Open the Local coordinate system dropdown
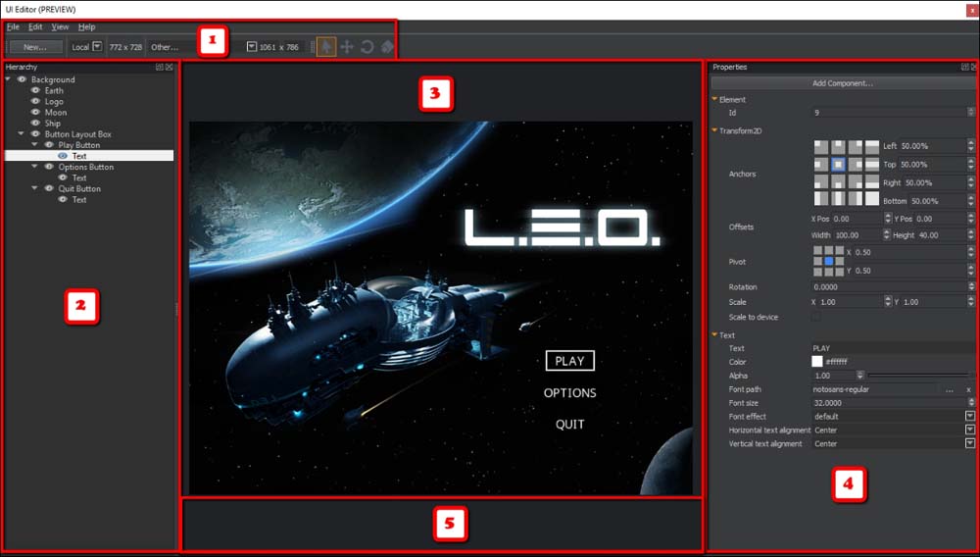 click(97, 46)
